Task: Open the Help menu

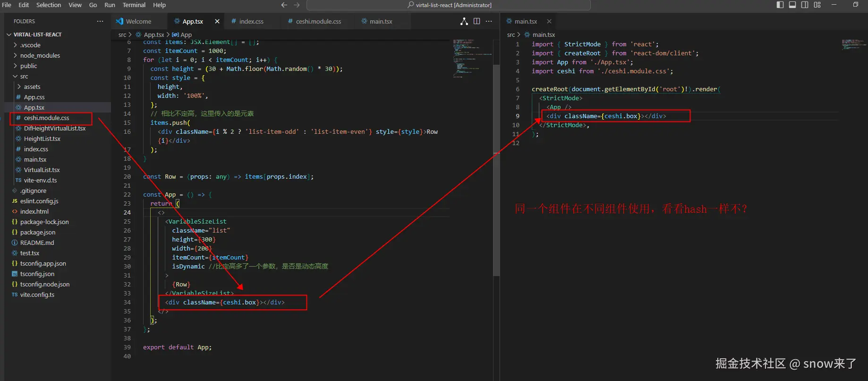Action: tap(159, 5)
